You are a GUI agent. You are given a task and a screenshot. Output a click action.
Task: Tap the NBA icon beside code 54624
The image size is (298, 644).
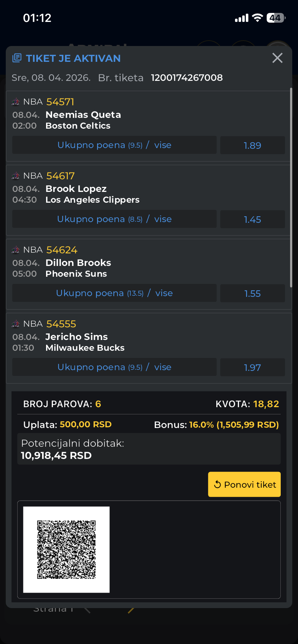16,250
